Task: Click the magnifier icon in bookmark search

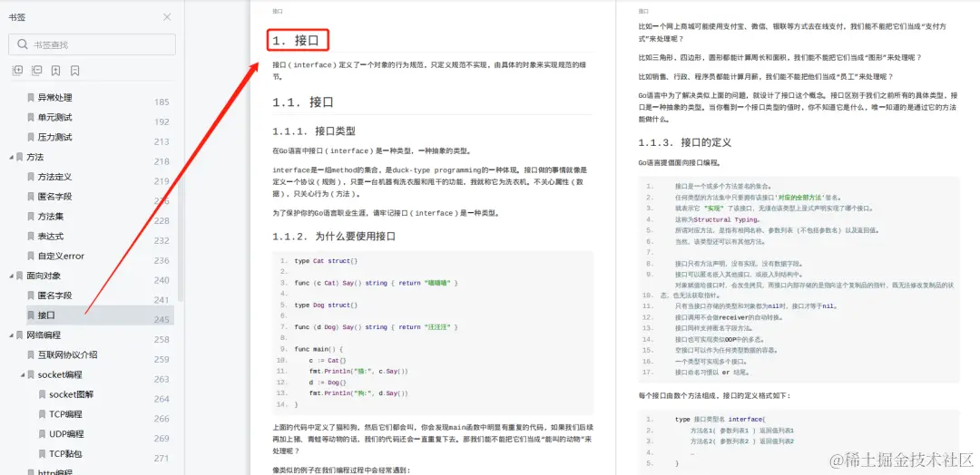Action: coord(23,44)
